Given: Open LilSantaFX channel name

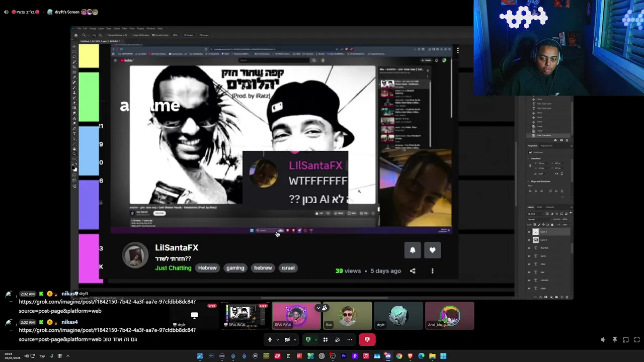Looking at the screenshot, I should (x=177, y=247).
